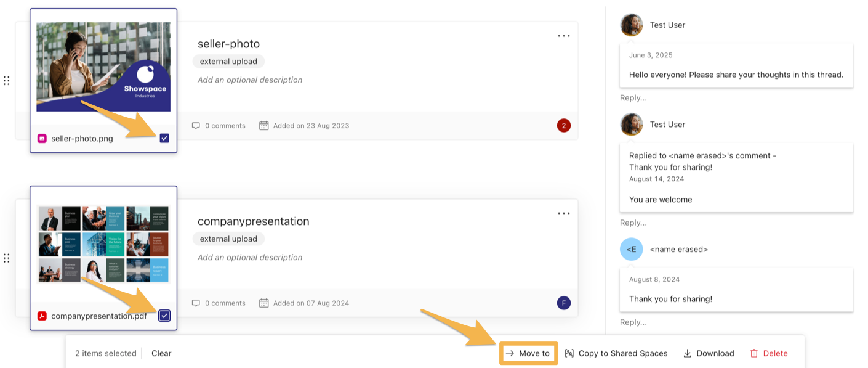Delete the selected items
This screenshot has width=868, height=368.
[769, 353]
